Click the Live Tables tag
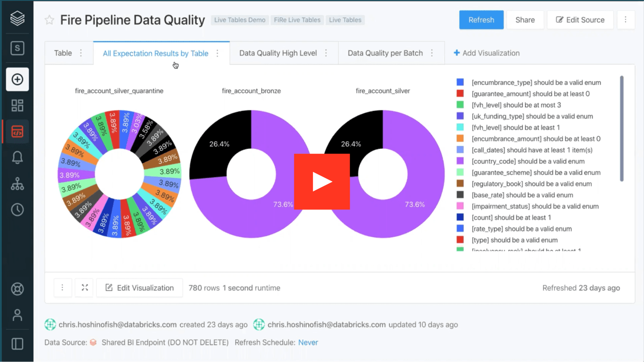644x362 pixels. click(345, 20)
